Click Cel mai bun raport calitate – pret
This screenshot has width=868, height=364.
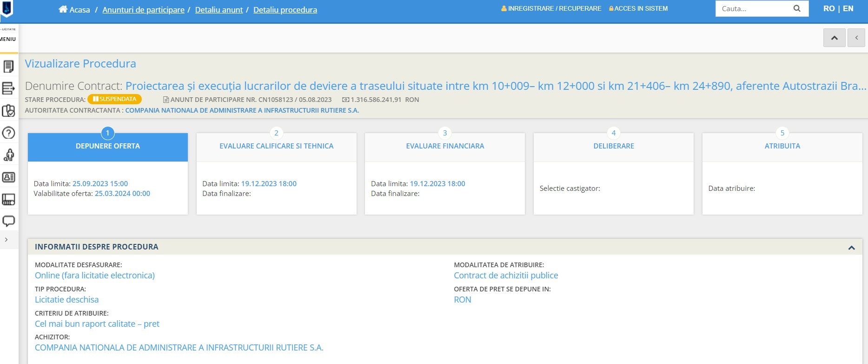97,324
